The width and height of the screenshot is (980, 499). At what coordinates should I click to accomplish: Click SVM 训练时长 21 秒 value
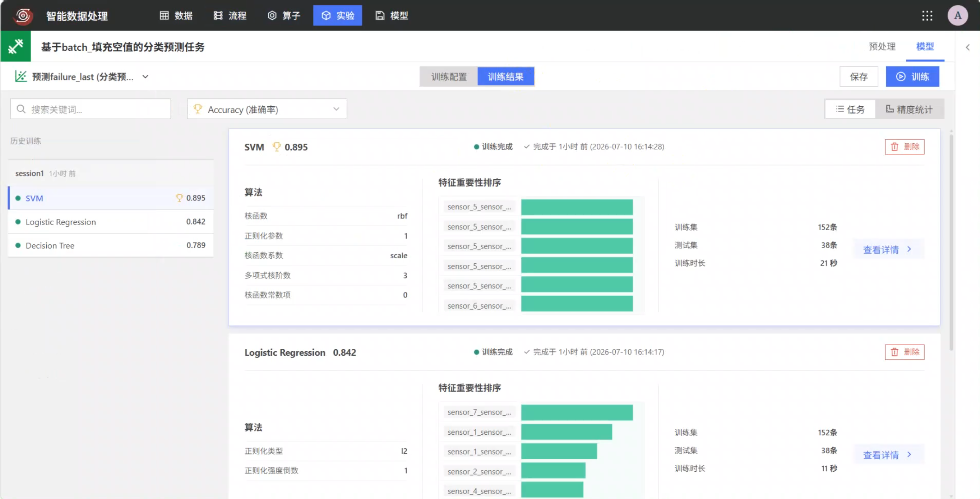[828, 263]
